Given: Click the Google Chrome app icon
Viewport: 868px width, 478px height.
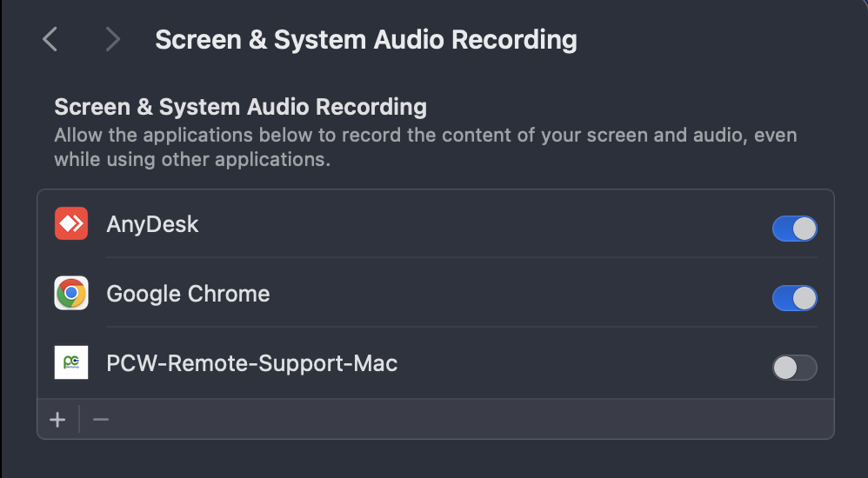Looking at the screenshot, I should pos(71,293).
